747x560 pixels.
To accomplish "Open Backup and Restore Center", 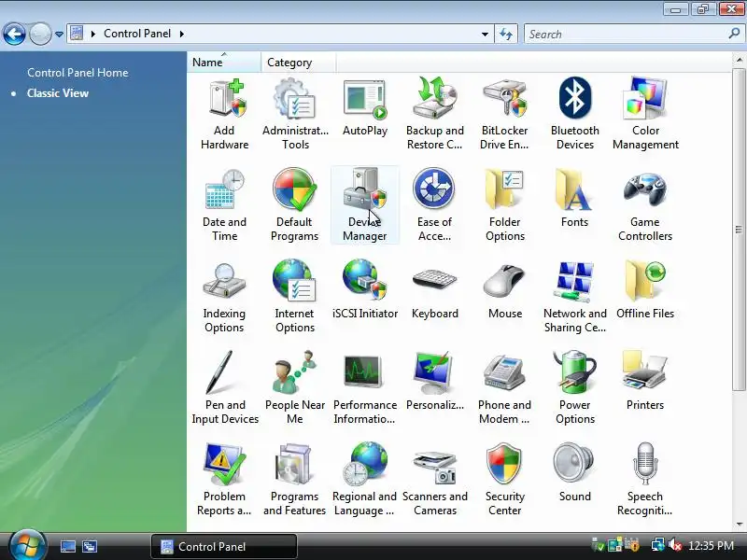I will [x=435, y=114].
